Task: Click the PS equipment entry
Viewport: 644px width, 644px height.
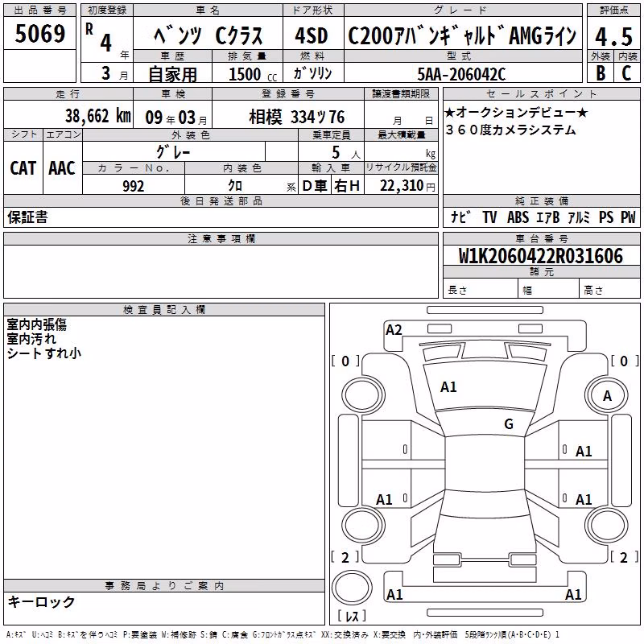Action: pos(606,217)
